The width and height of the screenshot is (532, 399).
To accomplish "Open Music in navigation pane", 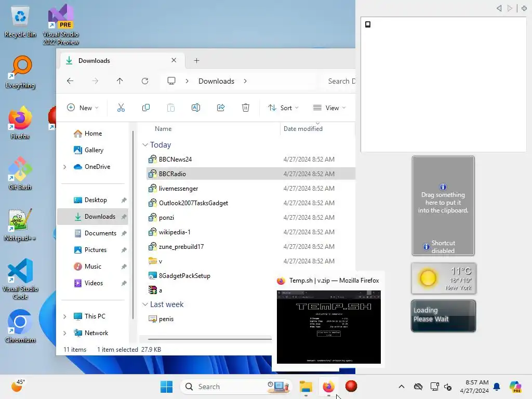I will point(93,267).
